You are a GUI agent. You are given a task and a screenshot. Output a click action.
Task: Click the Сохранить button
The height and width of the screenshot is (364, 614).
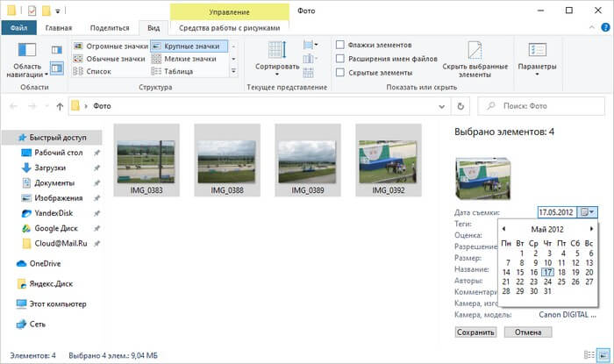click(x=475, y=332)
